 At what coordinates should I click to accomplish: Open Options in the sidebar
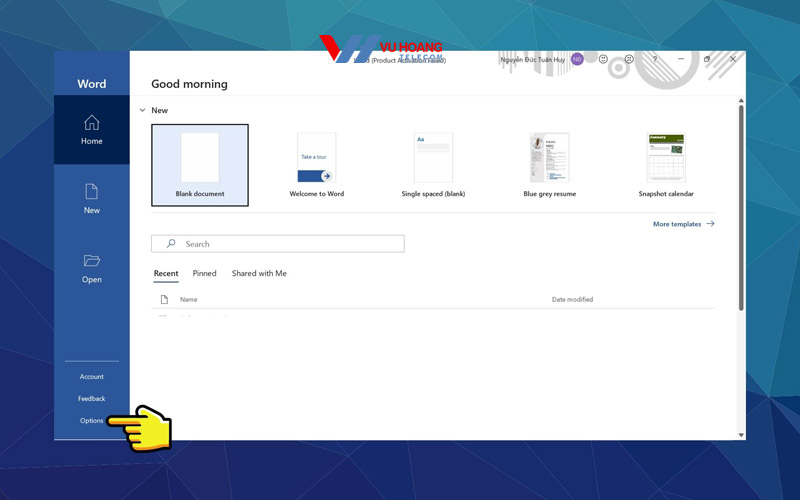(91, 421)
